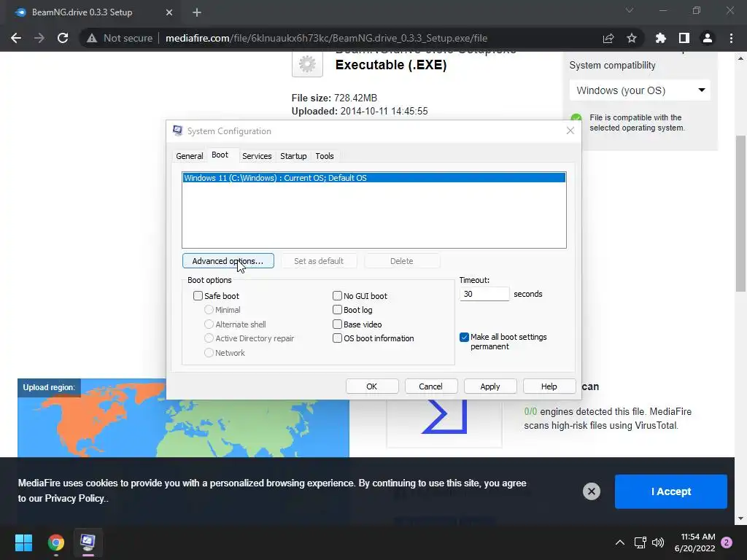Click the page vertical scrollbar thumb
Screen dimensions: 747x560
pos(740,213)
